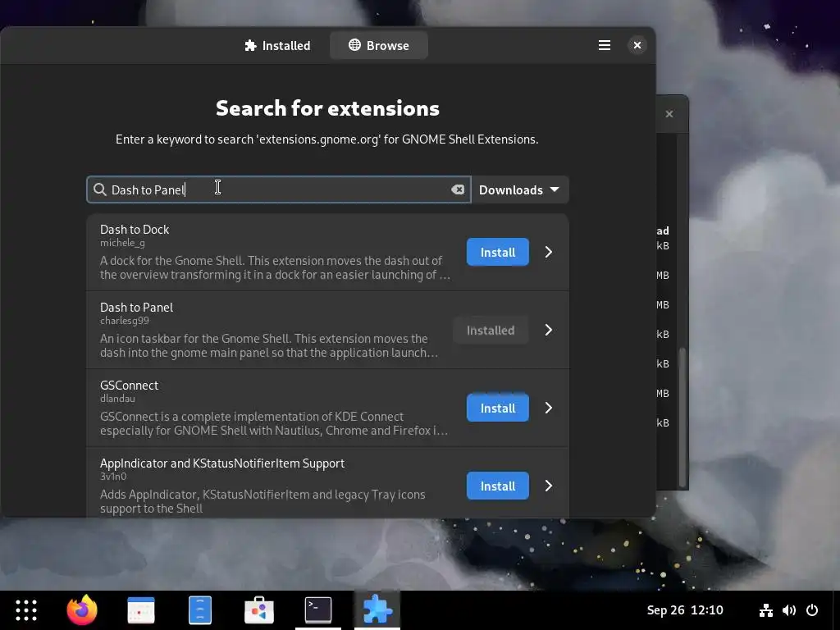The width and height of the screenshot is (840, 630).
Task: Open the Software store in taskbar
Action: coord(259,610)
